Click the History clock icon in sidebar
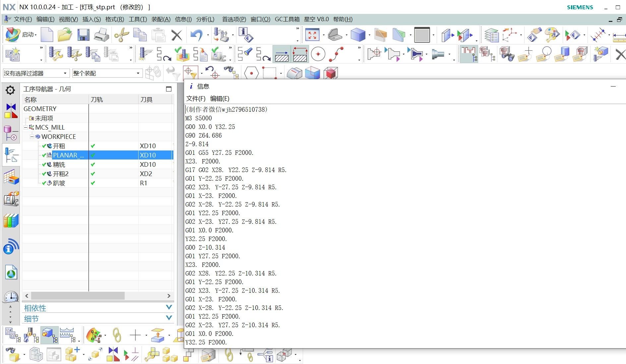Screen dimensions: 626x364 tap(11, 297)
